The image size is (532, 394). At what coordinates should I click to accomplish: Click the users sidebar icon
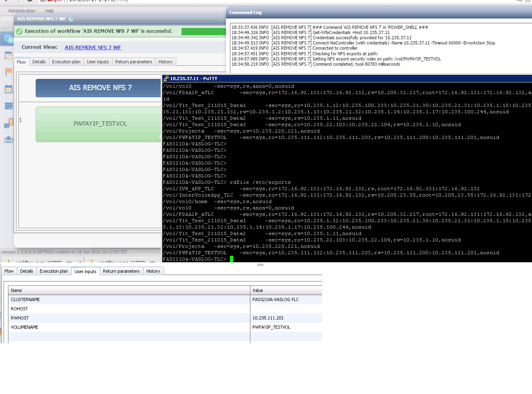click(8, 140)
